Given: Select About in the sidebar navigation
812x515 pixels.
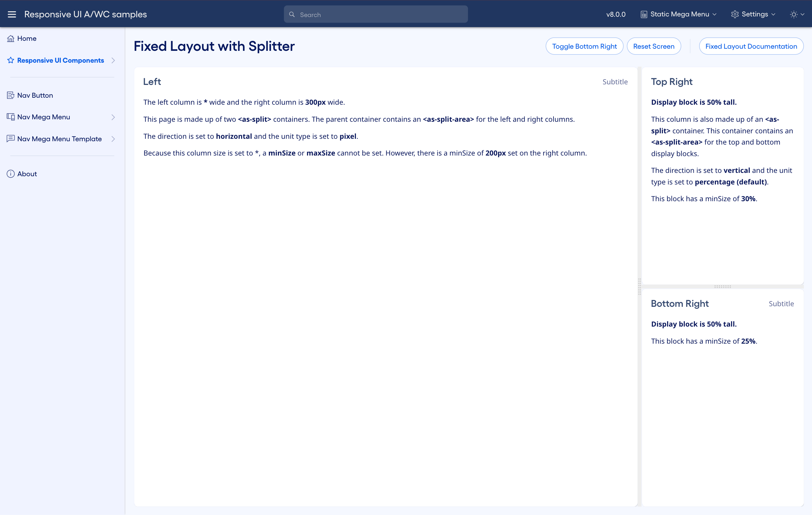Looking at the screenshot, I should 27,173.
